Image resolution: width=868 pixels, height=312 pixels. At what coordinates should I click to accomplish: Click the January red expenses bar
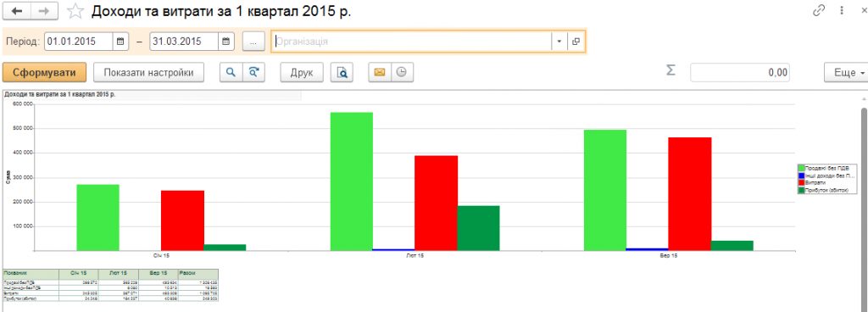pyautogui.click(x=183, y=220)
